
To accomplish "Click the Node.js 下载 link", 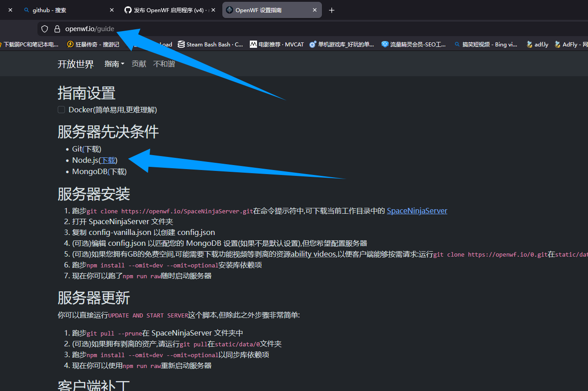I will click(108, 160).
